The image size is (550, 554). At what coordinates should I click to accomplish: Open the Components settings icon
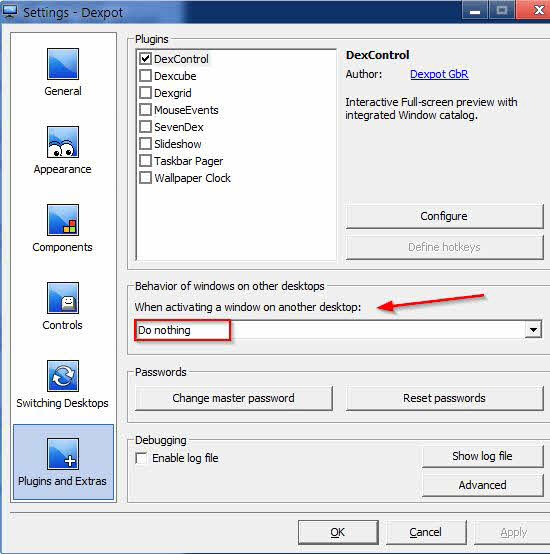(x=63, y=220)
